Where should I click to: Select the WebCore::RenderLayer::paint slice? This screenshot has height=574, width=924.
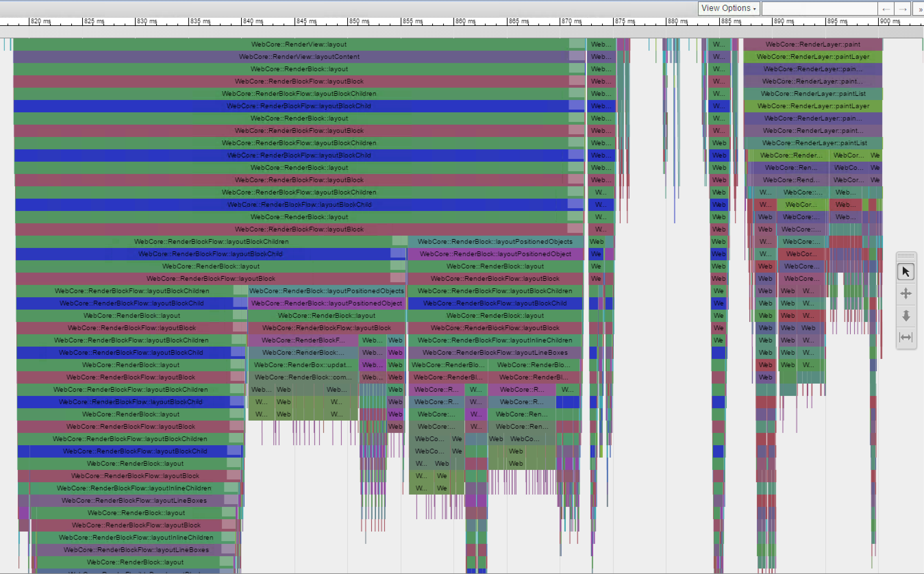pyautogui.click(x=812, y=45)
